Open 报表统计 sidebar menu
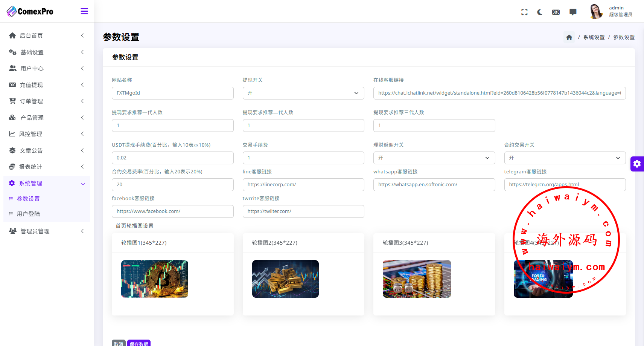This screenshot has height=346, width=644. [x=47, y=167]
